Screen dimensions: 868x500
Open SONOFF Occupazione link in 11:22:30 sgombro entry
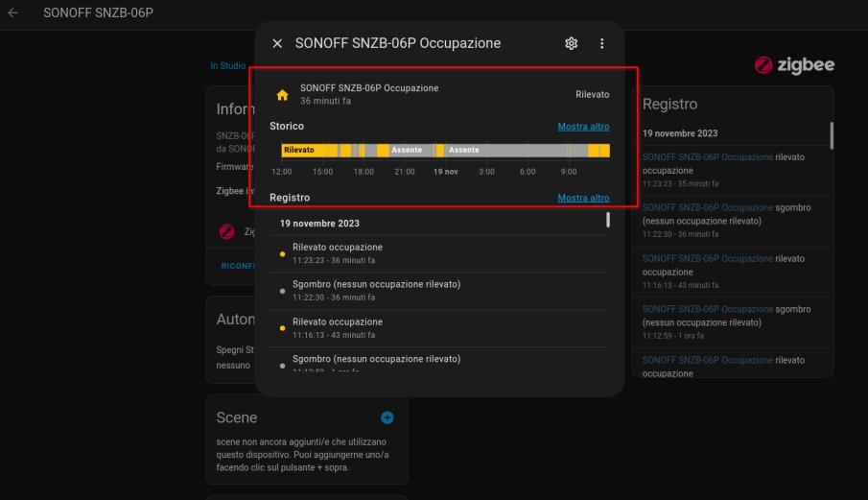708,207
